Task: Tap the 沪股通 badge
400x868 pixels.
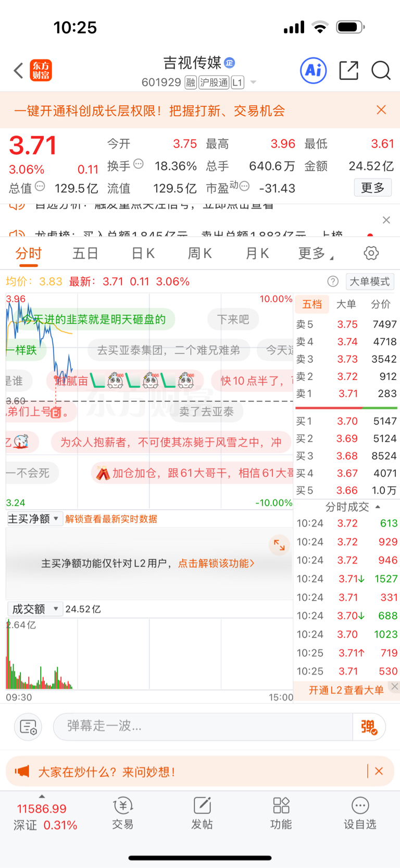Action: point(214,82)
